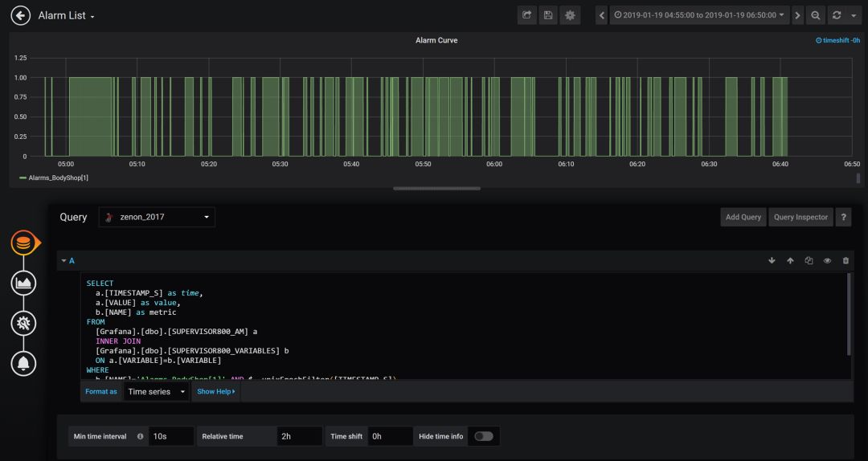Click the Min time interval field

click(172, 436)
